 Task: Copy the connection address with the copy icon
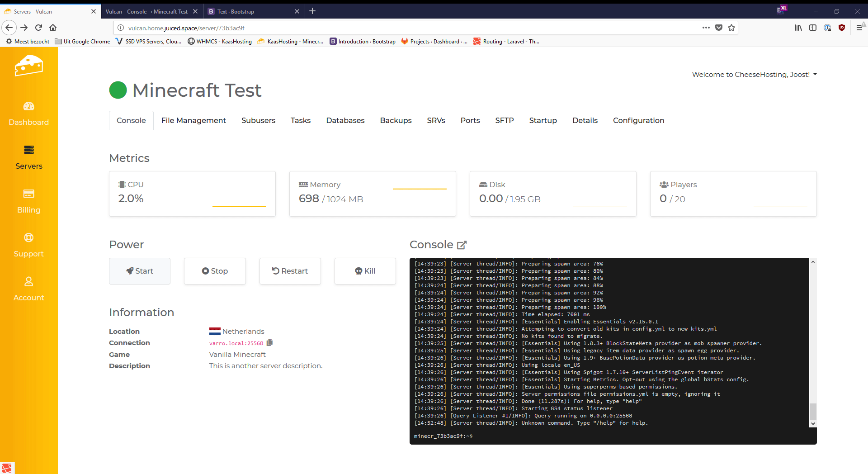tap(270, 343)
